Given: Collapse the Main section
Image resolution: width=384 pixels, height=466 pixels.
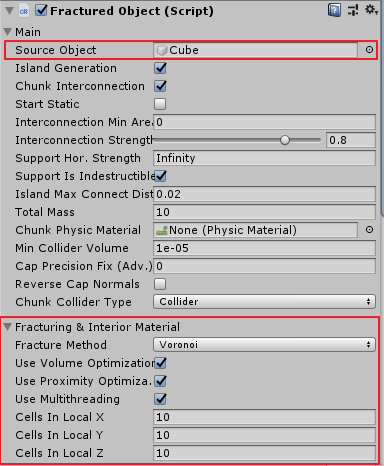Looking at the screenshot, I should [8, 32].
